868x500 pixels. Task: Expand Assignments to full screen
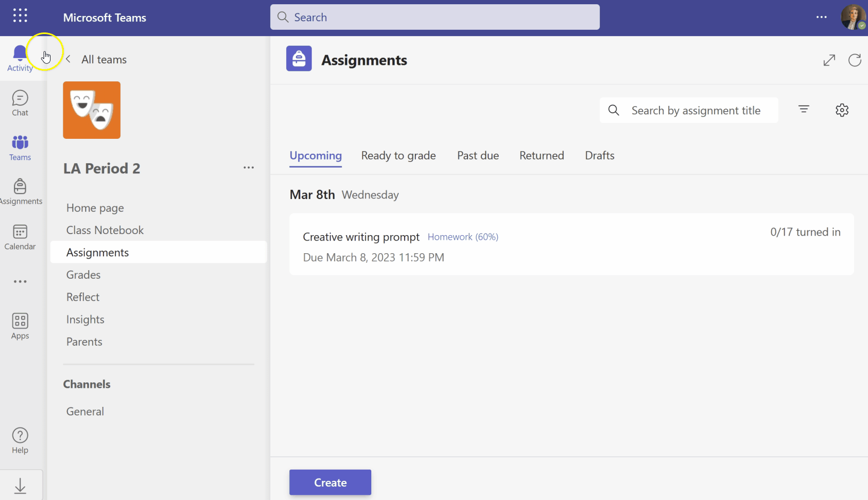(829, 60)
